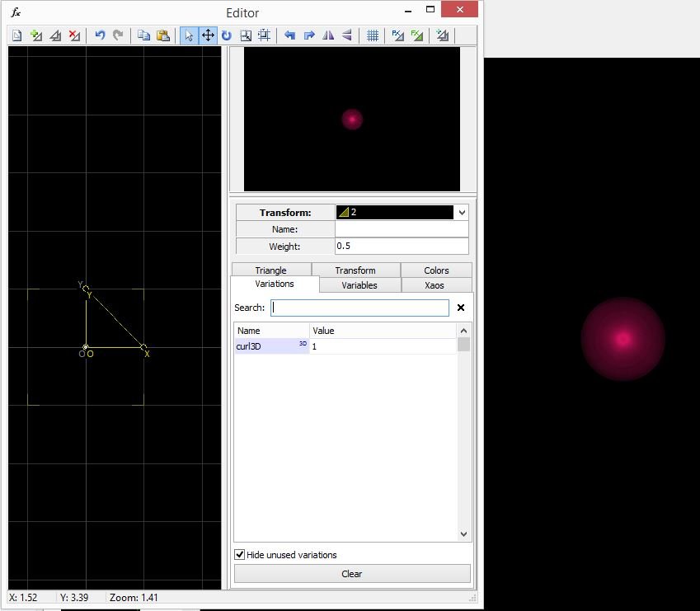Open the Transform selector dropdown
This screenshot has width=700, height=611.
462,213
